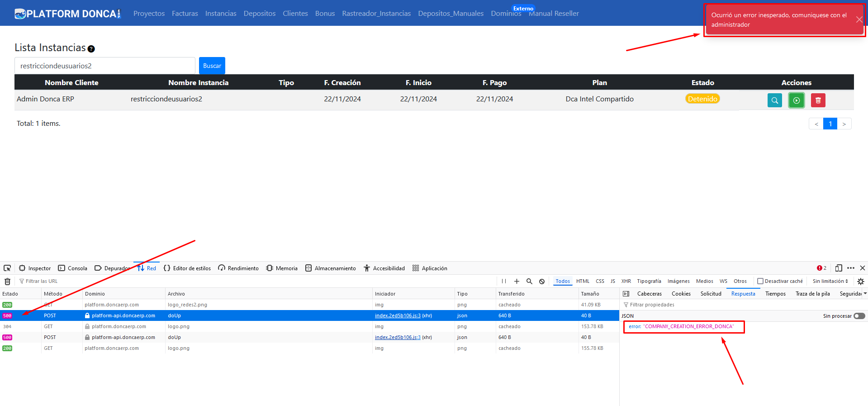
Task: Start the instance with green play button
Action: tap(796, 100)
